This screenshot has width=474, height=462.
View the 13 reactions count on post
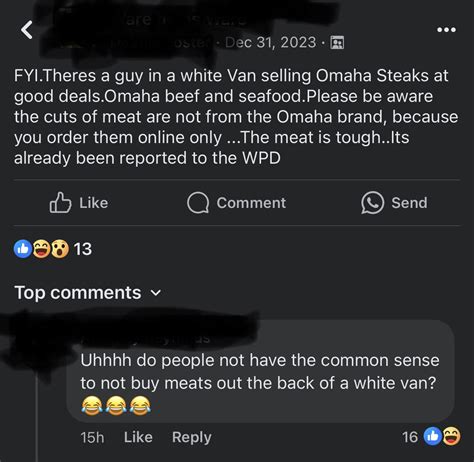82,249
